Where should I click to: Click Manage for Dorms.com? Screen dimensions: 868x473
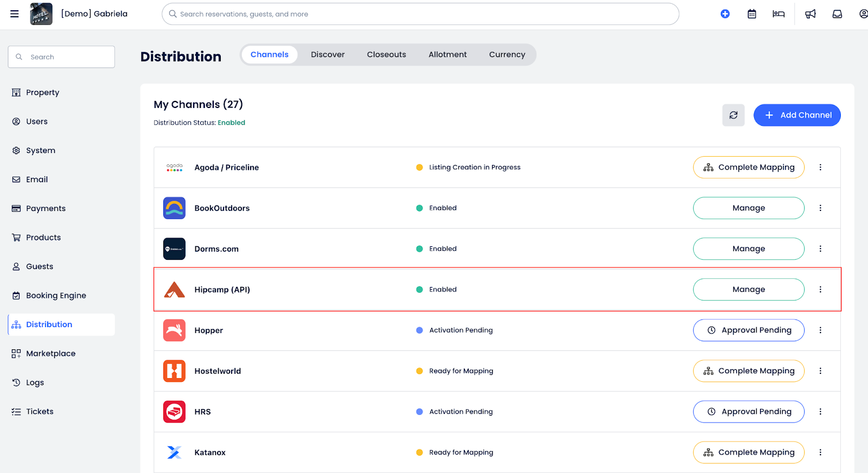[x=749, y=249]
